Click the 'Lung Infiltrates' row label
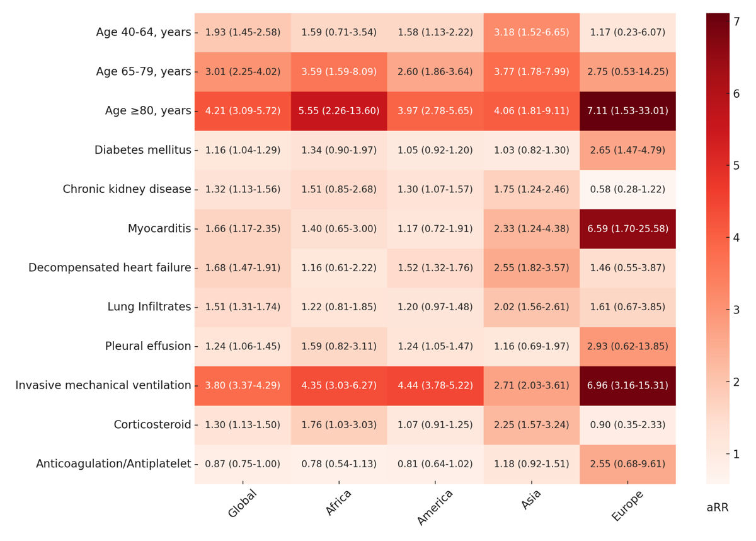 (149, 307)
